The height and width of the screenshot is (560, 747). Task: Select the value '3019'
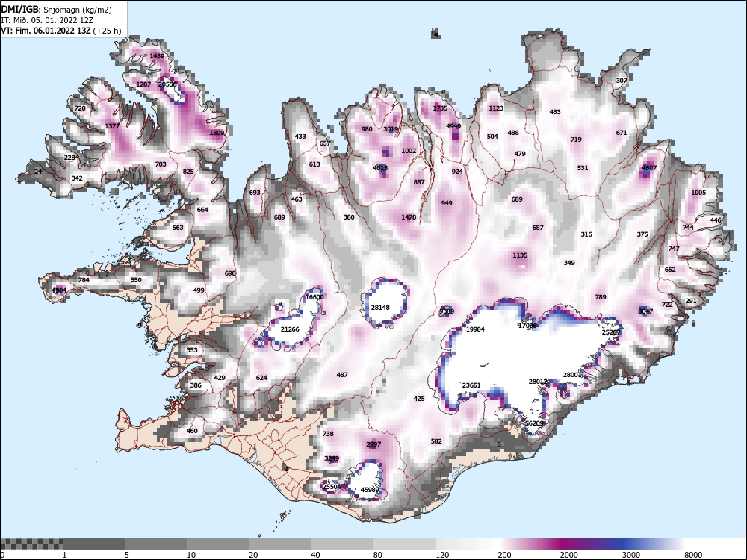tap(391, 129)
